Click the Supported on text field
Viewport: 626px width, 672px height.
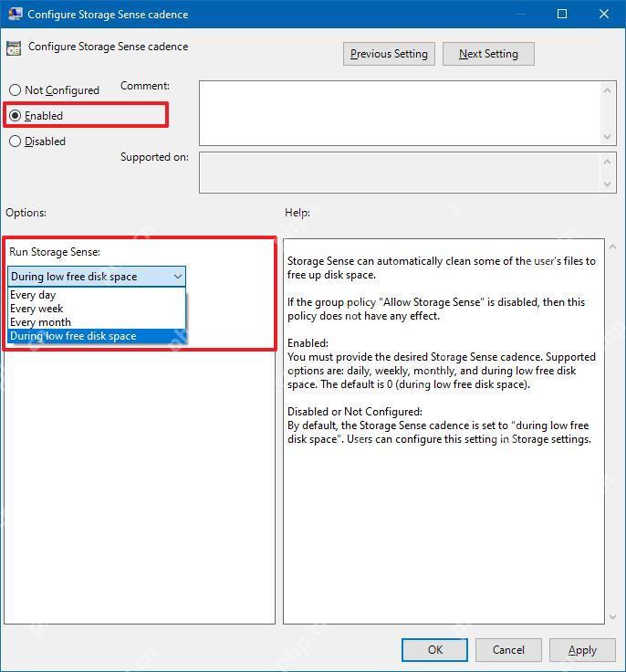pos(400,173)
